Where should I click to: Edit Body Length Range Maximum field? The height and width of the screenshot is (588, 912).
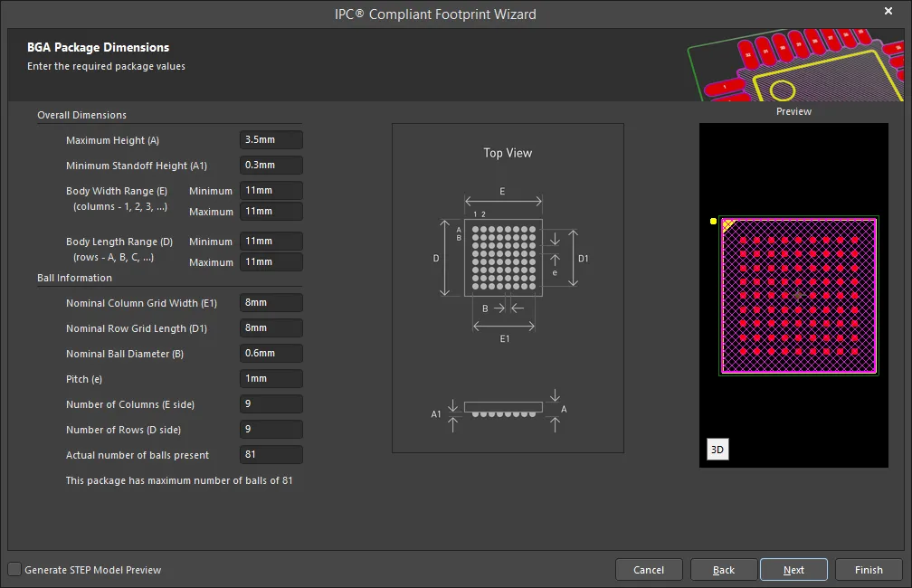271,261
